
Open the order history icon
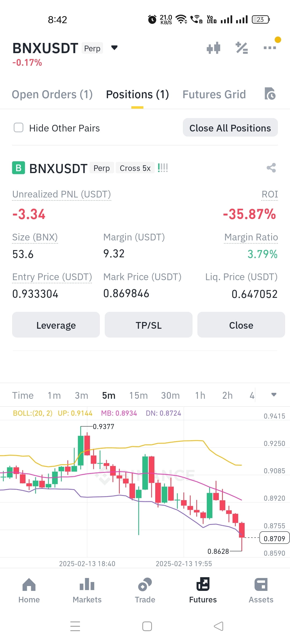click(270, 94)
